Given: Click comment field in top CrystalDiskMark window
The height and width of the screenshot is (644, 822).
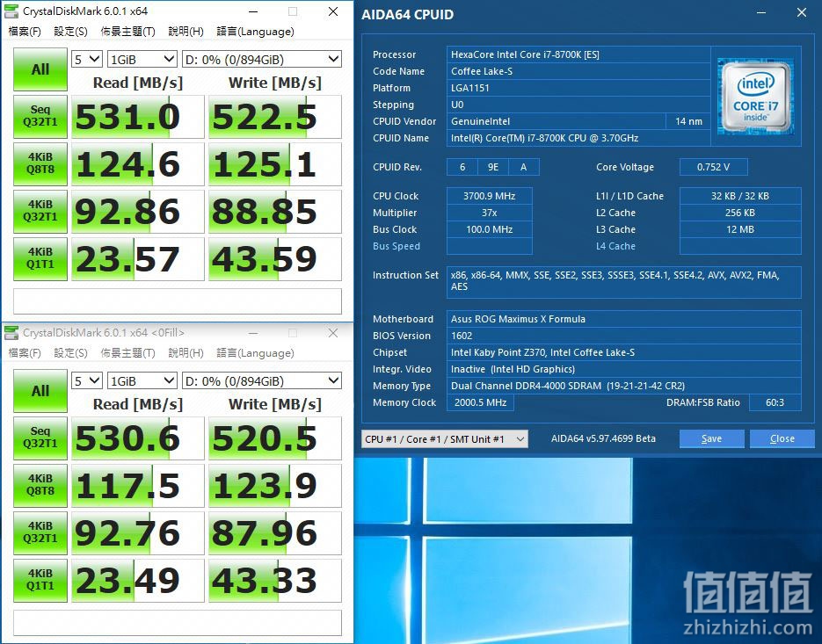Looking at the screenshot, I should tap(178, 301).
